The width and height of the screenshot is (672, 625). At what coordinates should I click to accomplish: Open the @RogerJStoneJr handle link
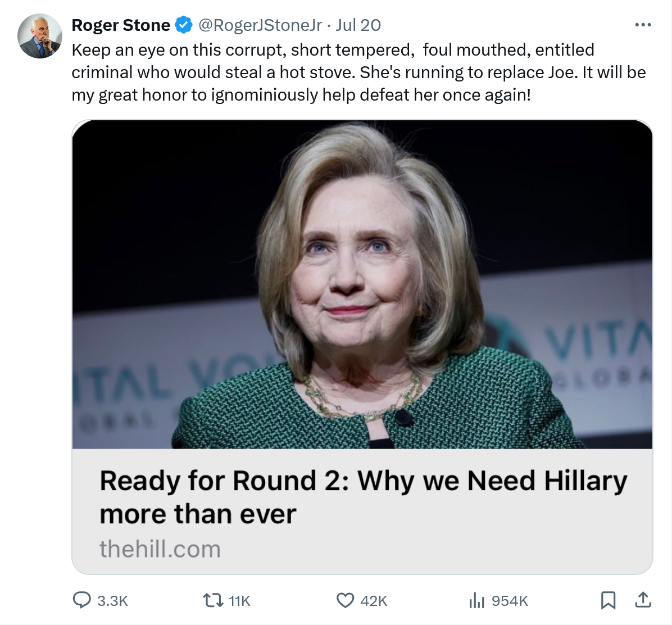(260, 25)
